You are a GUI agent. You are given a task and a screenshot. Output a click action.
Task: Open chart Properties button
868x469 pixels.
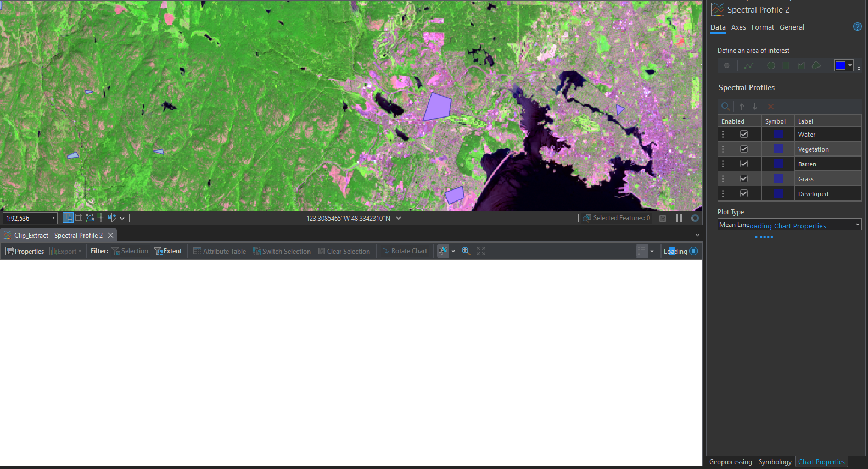click(x=25, y=251)
